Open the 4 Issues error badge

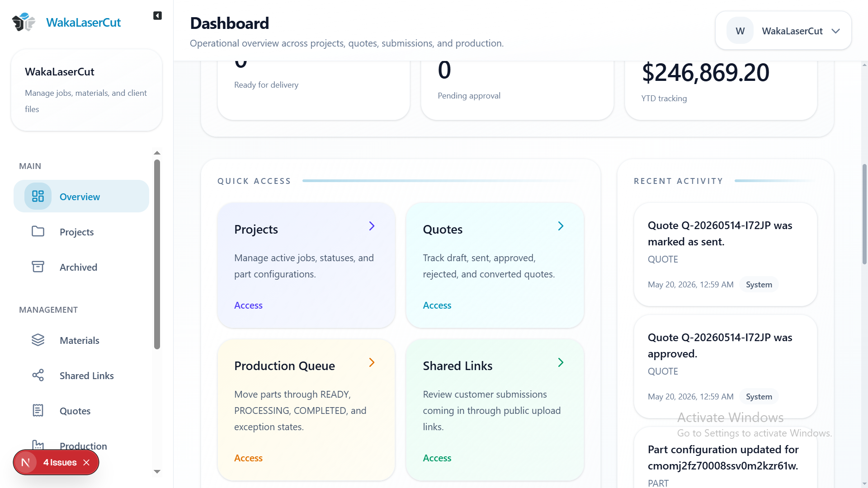coord(60,462)
